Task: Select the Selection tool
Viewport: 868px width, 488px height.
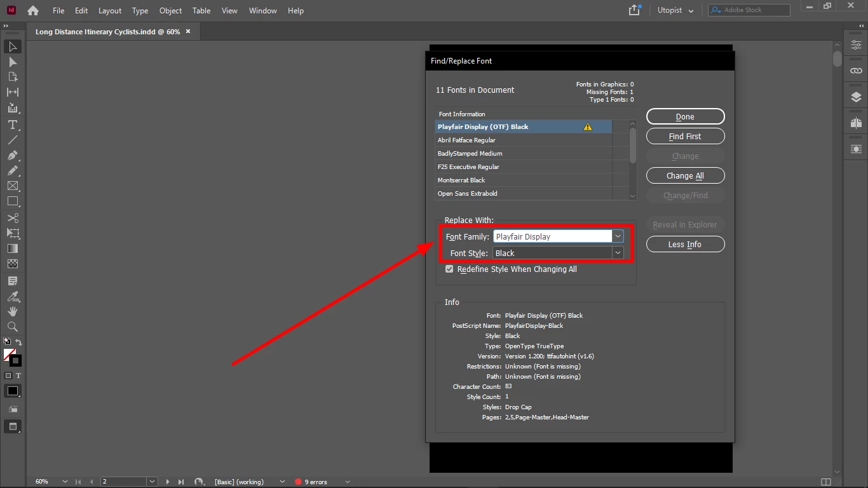Action: pyautogui.click(x=13, y=47)
